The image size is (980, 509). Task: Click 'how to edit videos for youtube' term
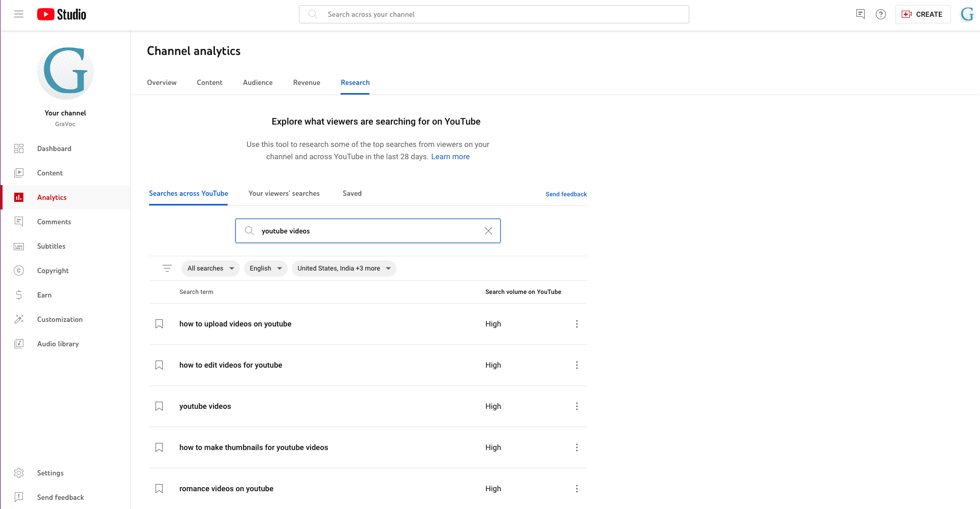[x=231, y=365]
